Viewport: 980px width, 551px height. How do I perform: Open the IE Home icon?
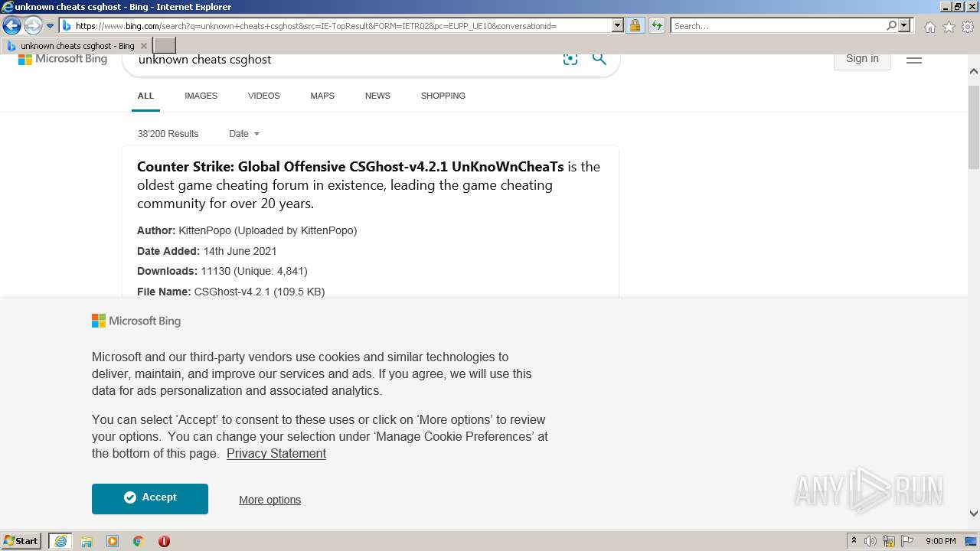point(929,27)
